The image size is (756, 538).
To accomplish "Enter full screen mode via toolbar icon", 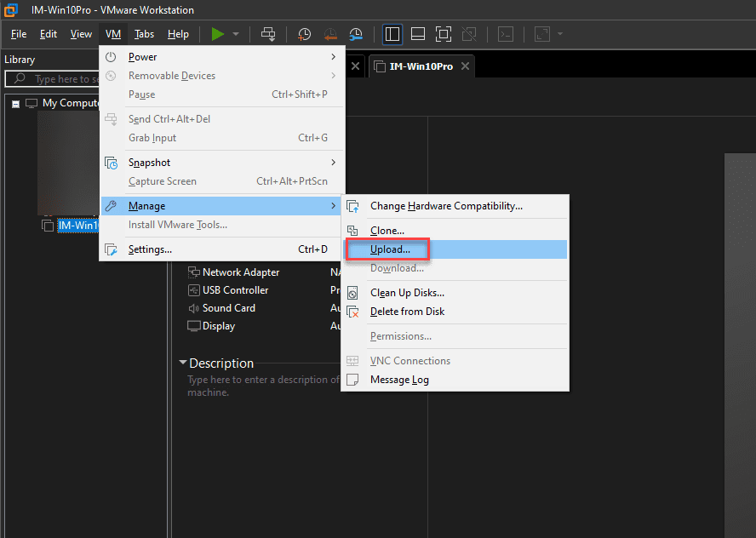I will point(443,34).
